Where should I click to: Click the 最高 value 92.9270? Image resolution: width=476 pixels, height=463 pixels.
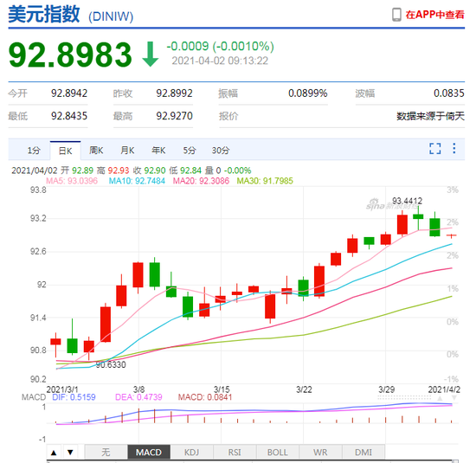coord(174,116)
